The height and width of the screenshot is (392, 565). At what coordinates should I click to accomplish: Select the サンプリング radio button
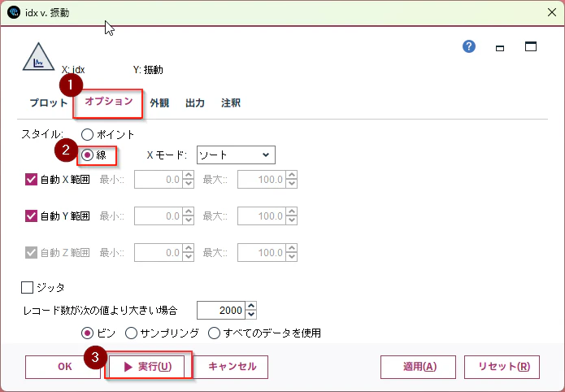coord(131,333)
